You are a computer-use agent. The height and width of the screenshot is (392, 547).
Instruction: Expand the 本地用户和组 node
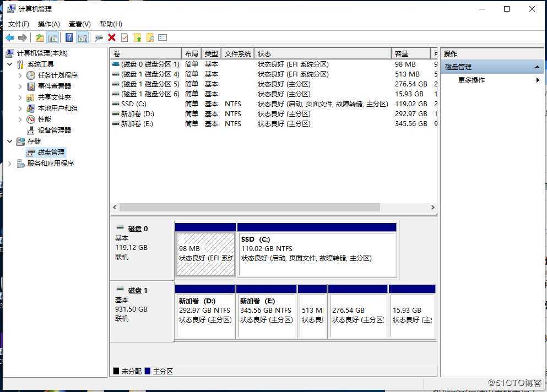[20, 108]
